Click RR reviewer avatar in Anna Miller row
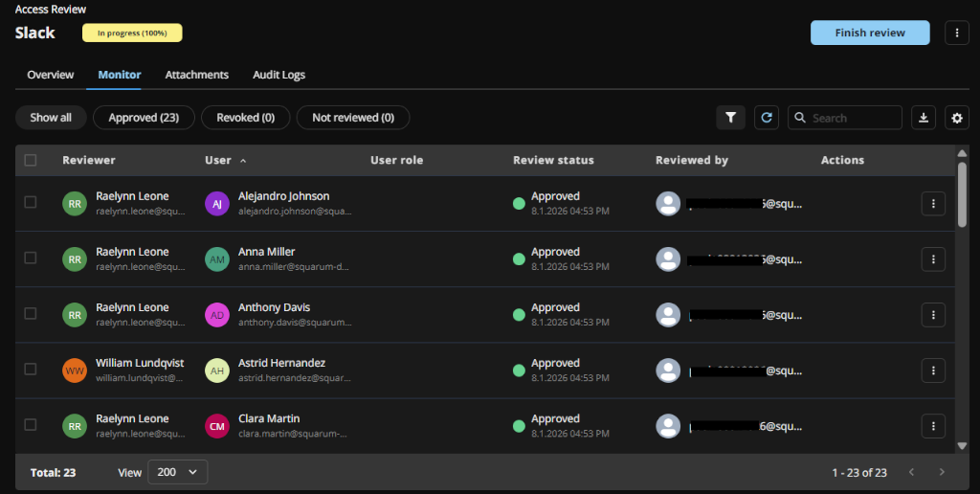 click(75, 259)
